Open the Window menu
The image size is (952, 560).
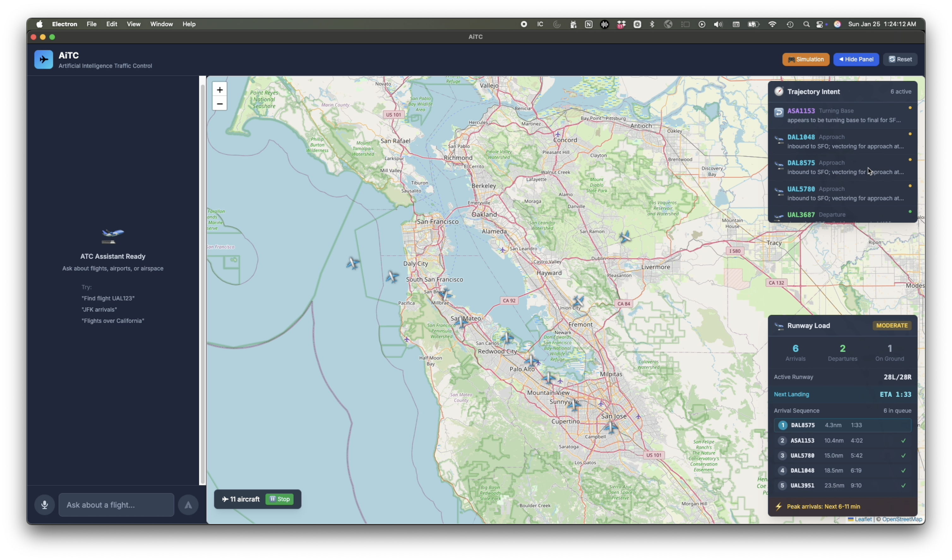pyautogui.click(x=161, y=24)
